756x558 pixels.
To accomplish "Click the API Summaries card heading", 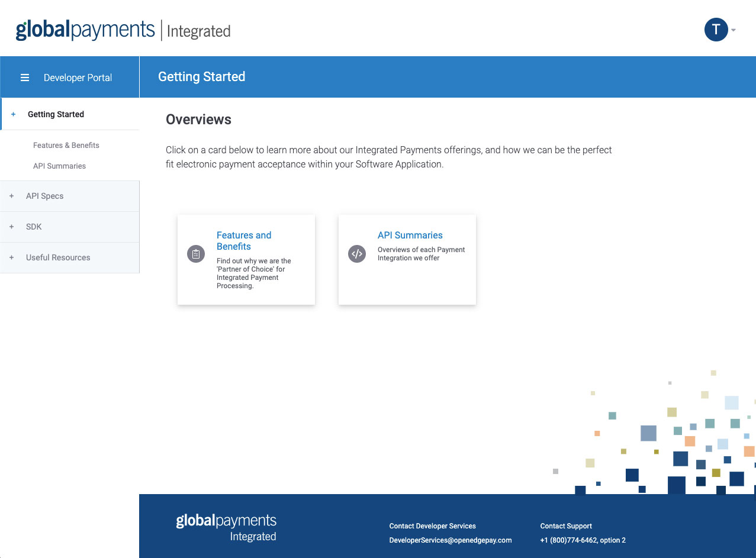I will (410, 235).
